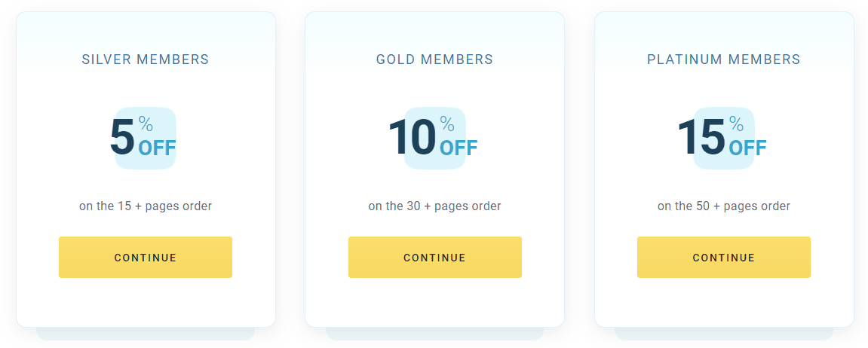Screen dimensions: 868x348
Task: Click the large number 5
Action: pyautogui.click(x=122, y=137)
